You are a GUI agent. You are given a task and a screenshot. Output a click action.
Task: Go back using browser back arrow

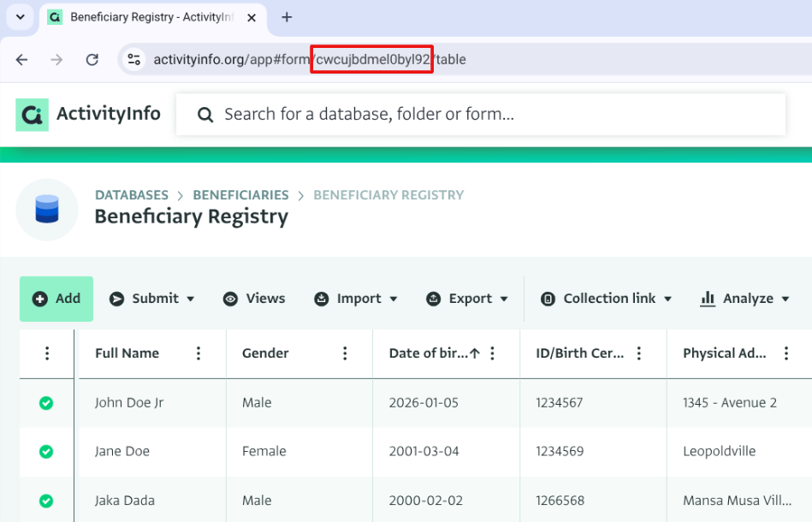[22, 60]
